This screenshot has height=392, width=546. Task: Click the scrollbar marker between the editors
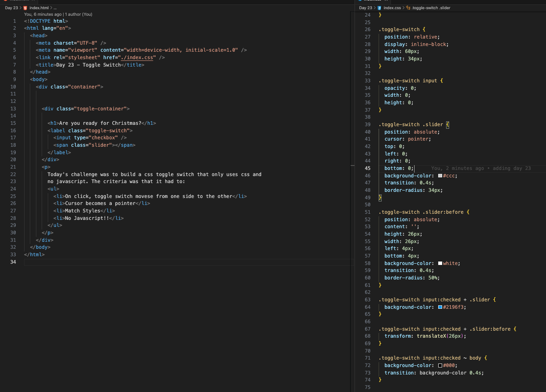352,166
